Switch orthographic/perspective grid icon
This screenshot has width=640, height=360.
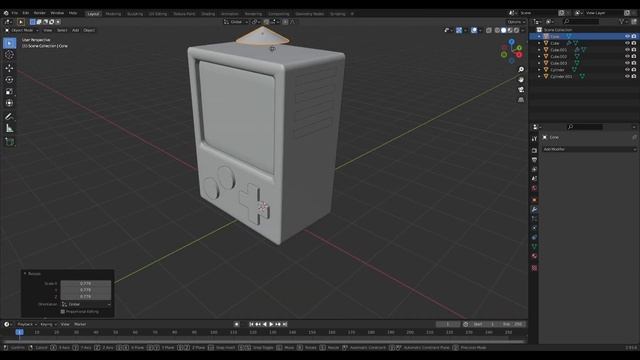(521, 100)
